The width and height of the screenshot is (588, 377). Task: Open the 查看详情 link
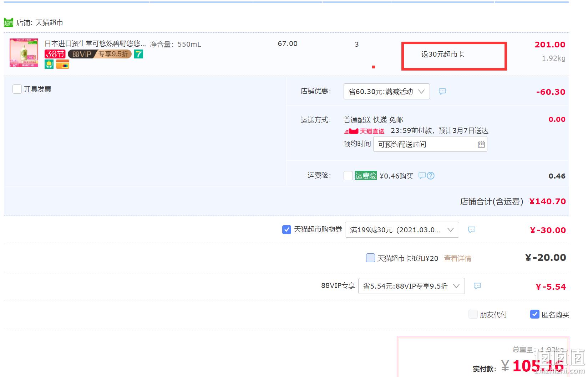point(458,258)
